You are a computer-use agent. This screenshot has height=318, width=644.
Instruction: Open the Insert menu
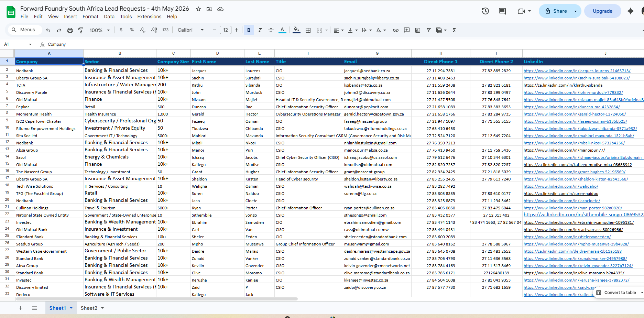pyautogui.click(x=70, y=17)
